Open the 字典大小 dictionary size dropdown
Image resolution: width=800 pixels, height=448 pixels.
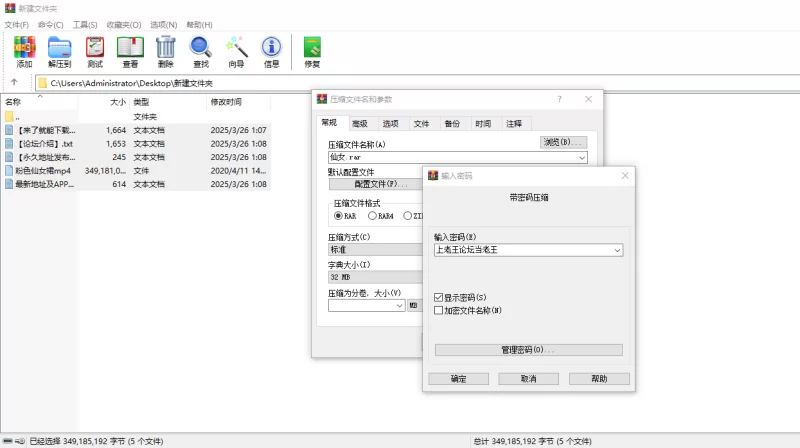(375, 277)
